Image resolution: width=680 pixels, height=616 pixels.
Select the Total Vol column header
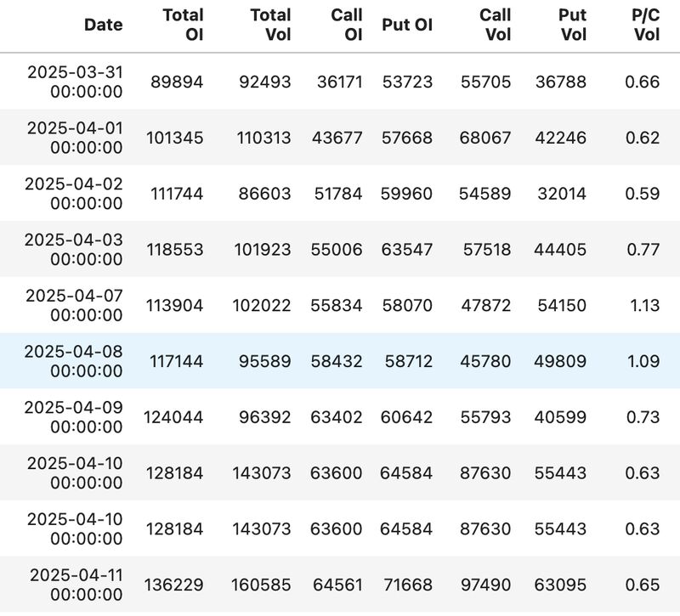[270, 25]
